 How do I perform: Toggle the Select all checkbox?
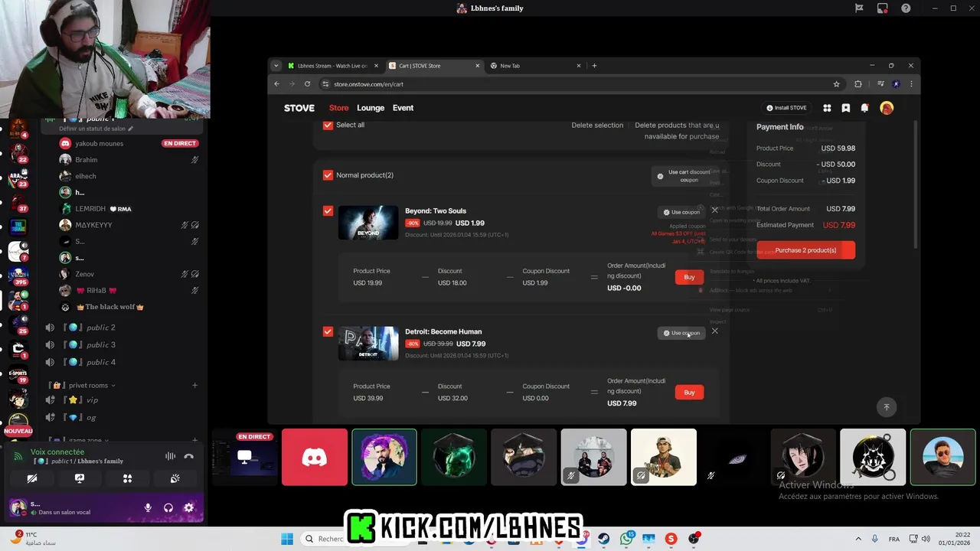pos(328,125)
